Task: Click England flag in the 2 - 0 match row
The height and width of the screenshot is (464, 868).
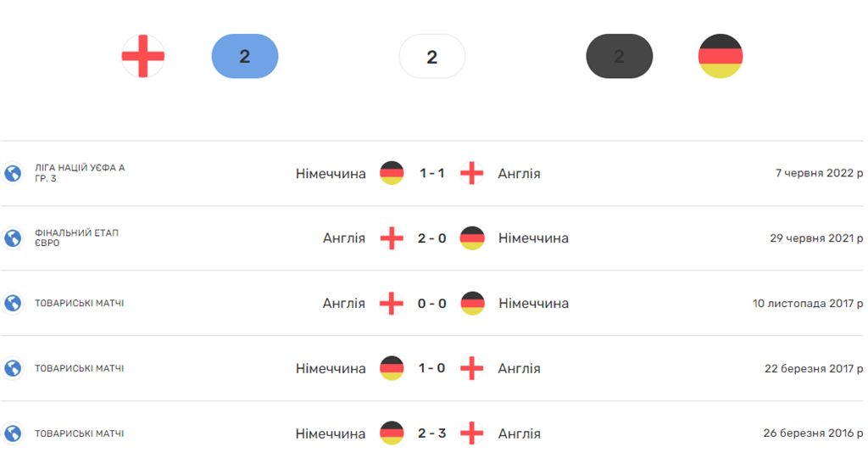Action: pos(392,238)
